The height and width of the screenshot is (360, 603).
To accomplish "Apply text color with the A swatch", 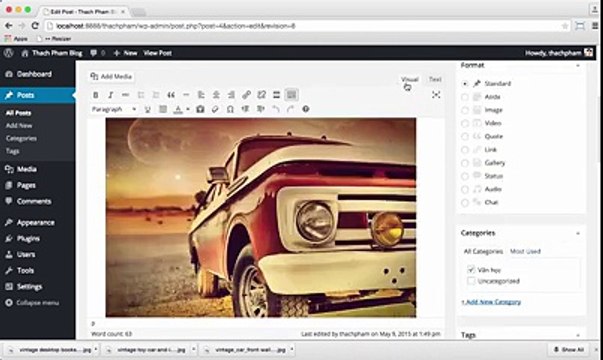I will click(178, 110).
